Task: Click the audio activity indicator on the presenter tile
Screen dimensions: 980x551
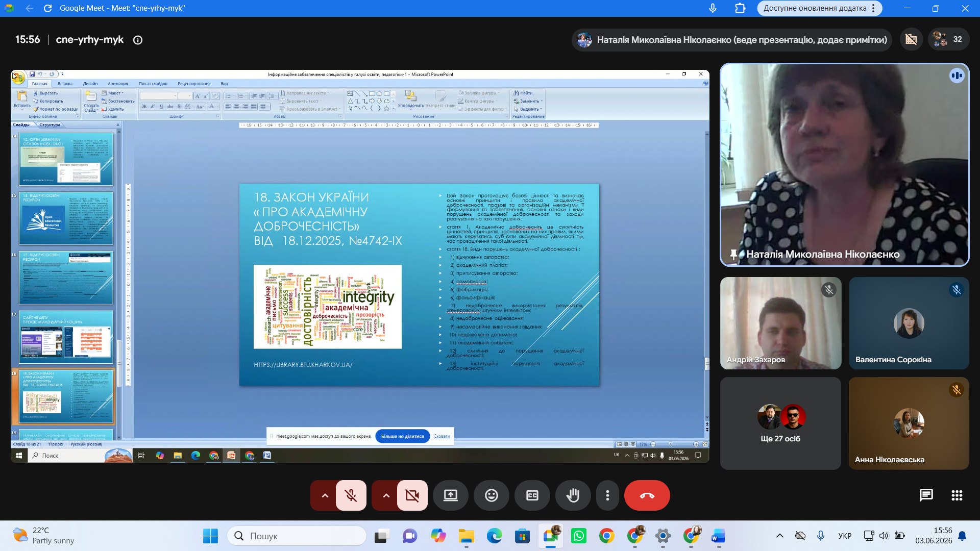Action: pyautogui.click(x=957, y=76)
